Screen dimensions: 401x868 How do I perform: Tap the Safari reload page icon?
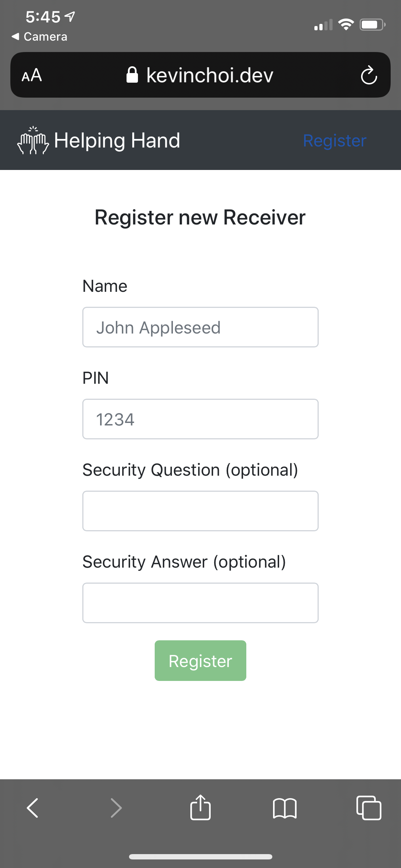tap(369, 75)
